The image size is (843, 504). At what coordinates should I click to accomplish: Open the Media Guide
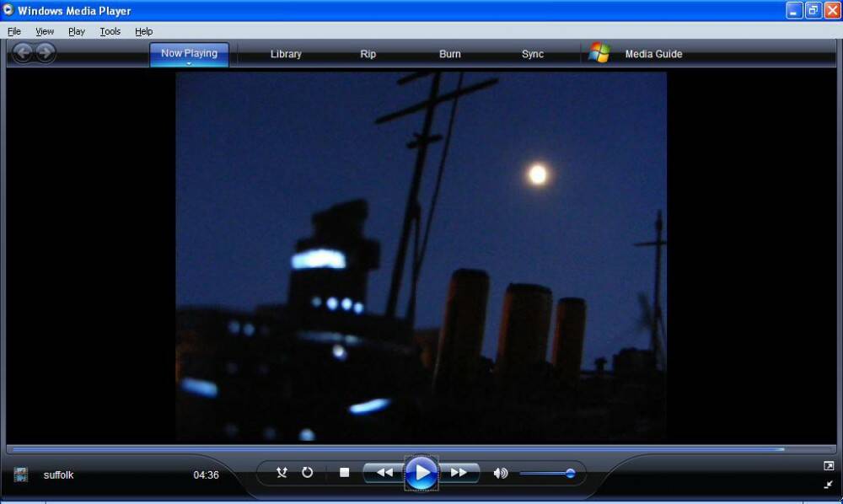[652, 54]
